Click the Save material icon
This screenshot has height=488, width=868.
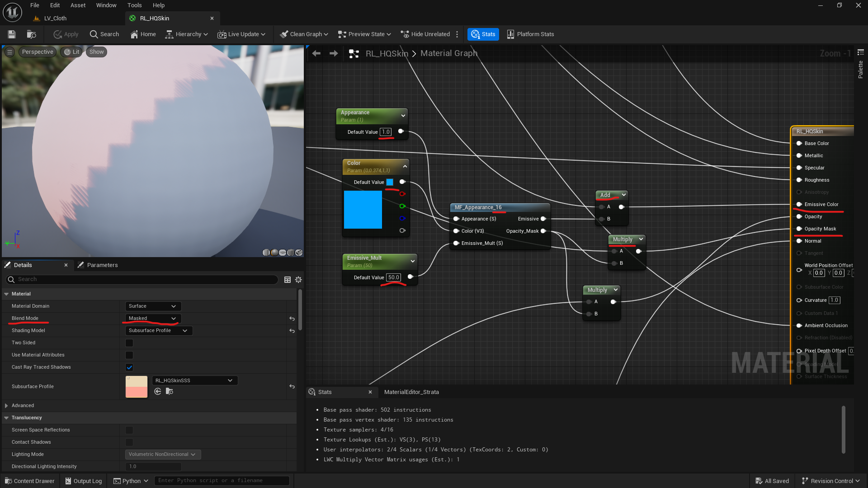12,34
